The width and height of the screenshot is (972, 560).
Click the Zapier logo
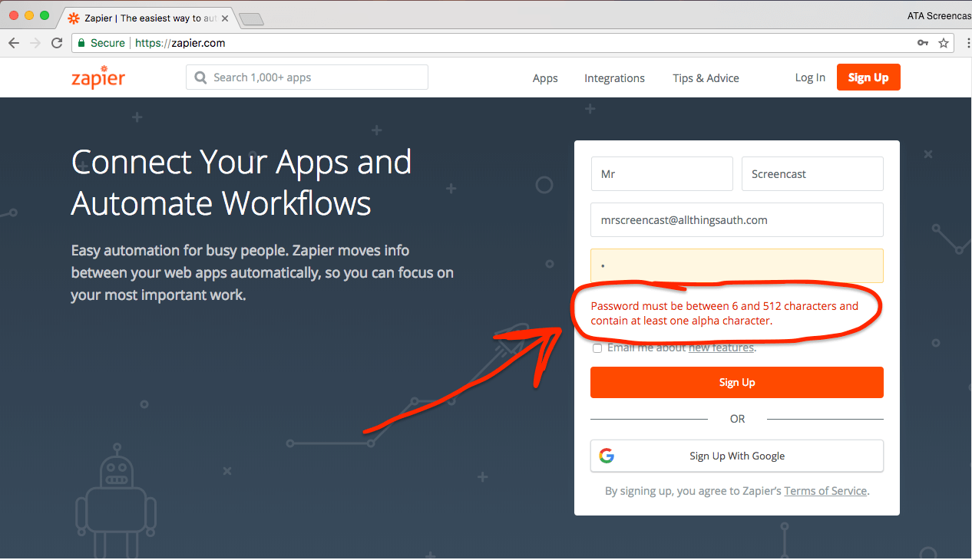click(x=98, y=78)
